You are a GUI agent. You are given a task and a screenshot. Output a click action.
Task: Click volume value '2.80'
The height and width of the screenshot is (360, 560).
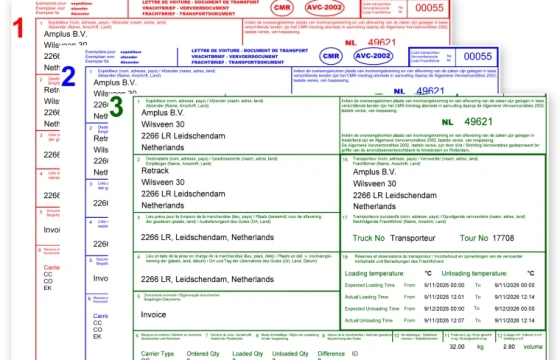509,347
